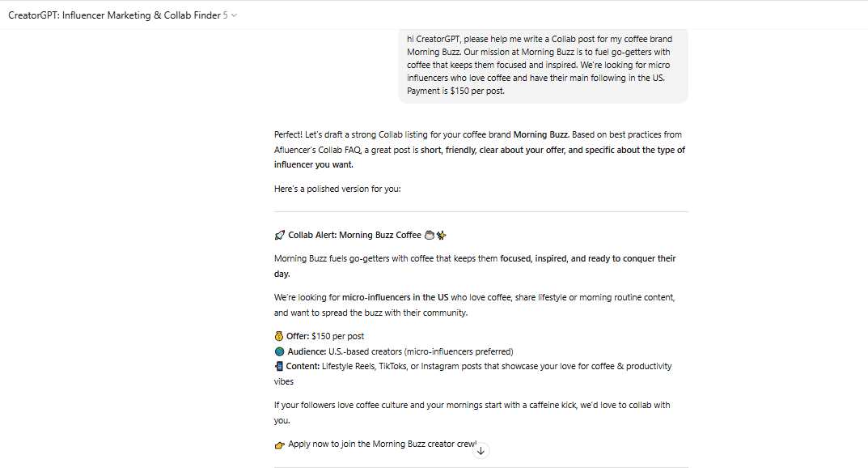Click the pointing hand emoji before Apply now
This screenshot has width=868, height=468.
pos(280,445)
